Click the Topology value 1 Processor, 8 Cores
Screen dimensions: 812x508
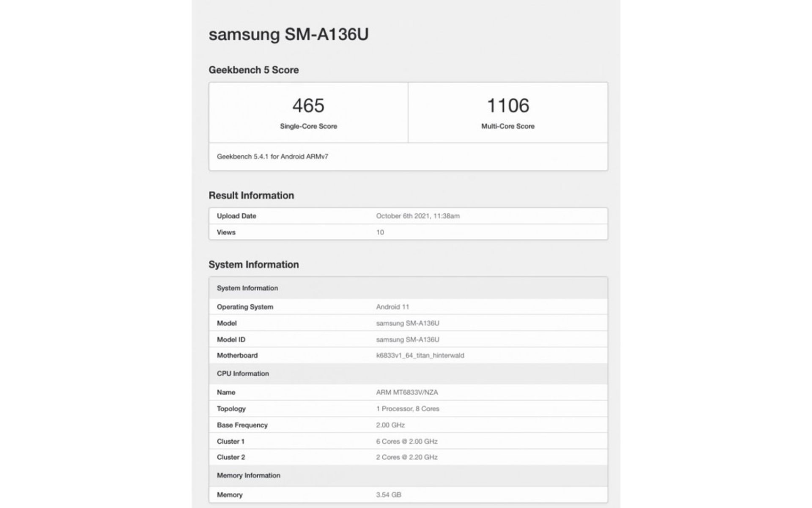[407, 409]
